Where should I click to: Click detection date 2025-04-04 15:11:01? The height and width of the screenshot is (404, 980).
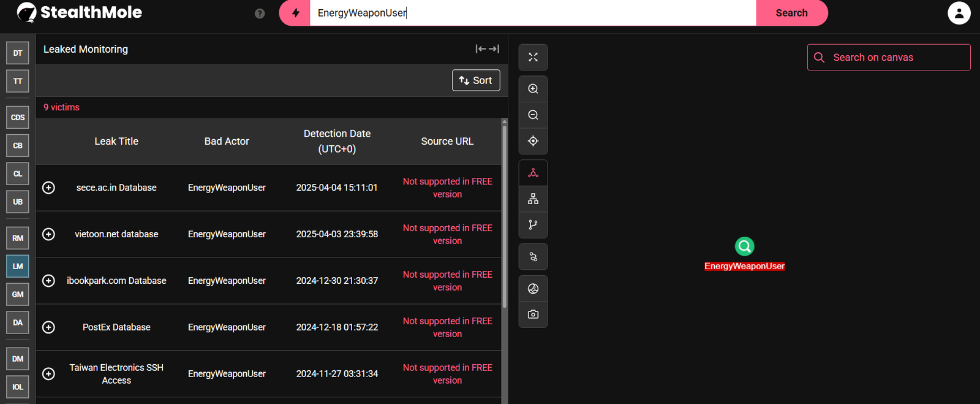pyautogui.click(x=337, y=188)
